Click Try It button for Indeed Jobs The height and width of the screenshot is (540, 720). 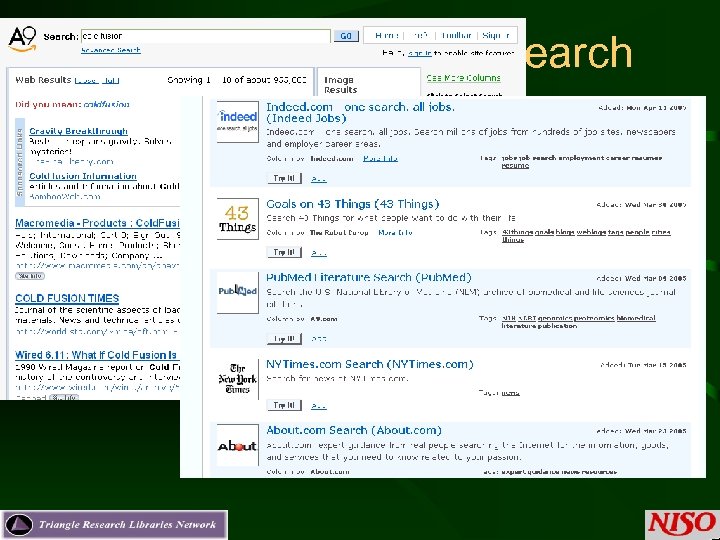[x=284, y=178]
